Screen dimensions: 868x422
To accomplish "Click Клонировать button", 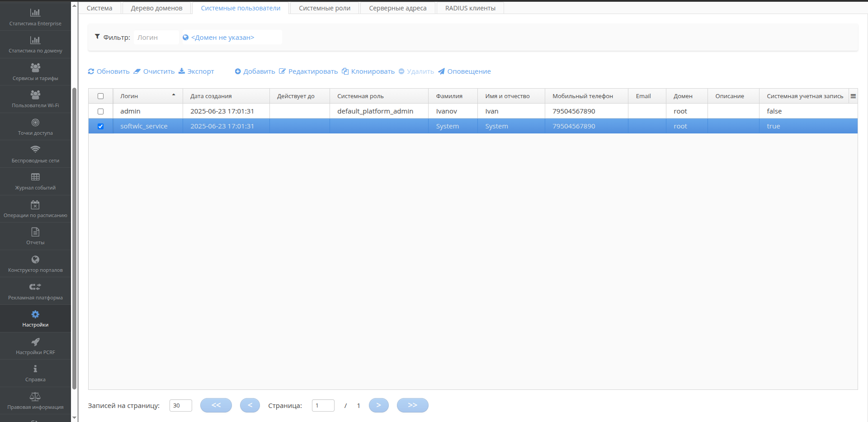I will pyautogui.click(x=368, y=71).
